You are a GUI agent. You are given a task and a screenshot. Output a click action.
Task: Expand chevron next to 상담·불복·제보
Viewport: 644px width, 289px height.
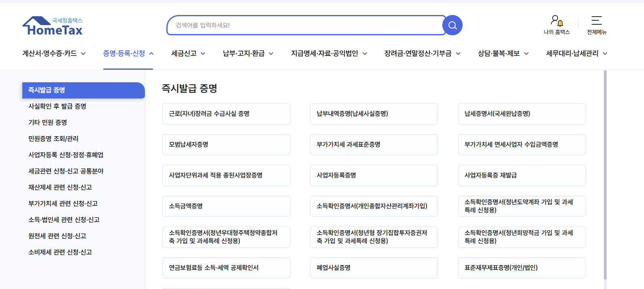526,54
